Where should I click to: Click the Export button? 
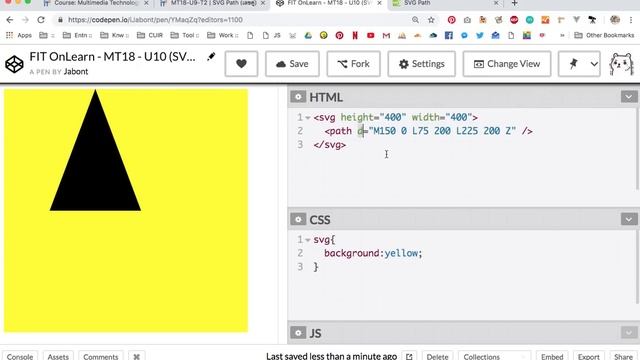pyautogui.click(x=589, y=356)
